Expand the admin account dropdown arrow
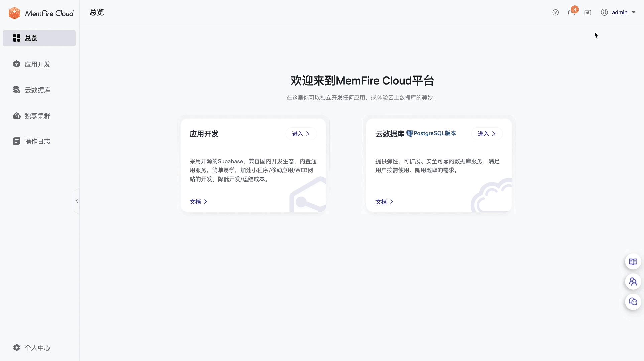This screenshot has width=644, height=361. (x=633, y=12)
